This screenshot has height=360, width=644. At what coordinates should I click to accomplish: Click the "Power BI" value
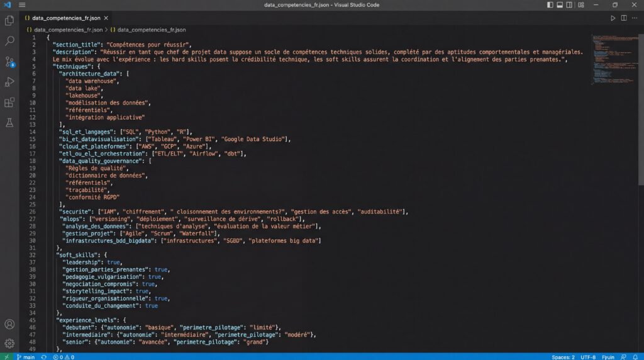click(199, 139)
